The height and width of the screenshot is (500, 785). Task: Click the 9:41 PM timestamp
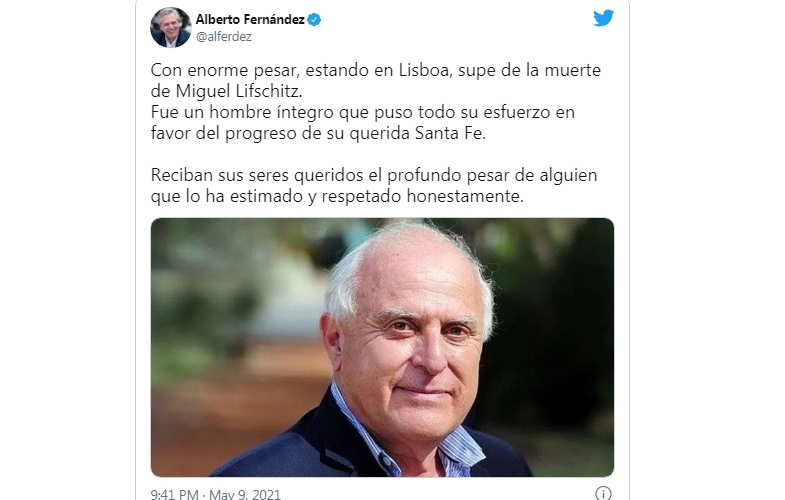click(174, 494)
